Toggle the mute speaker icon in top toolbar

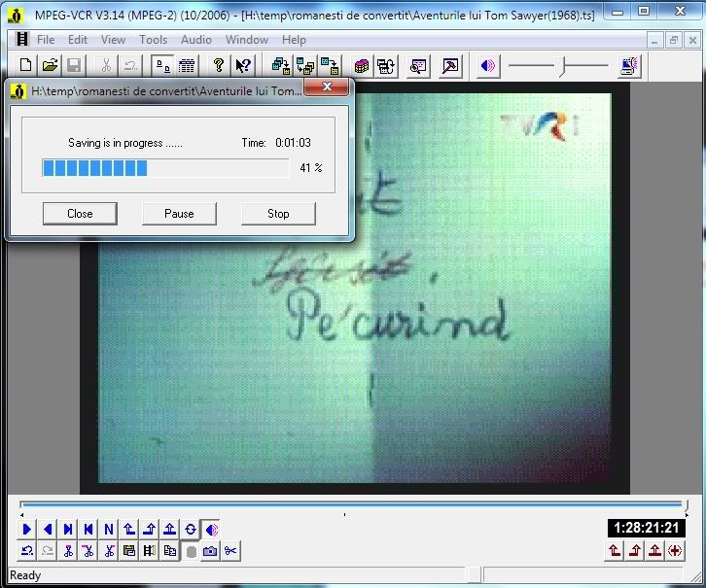point(488,66)
